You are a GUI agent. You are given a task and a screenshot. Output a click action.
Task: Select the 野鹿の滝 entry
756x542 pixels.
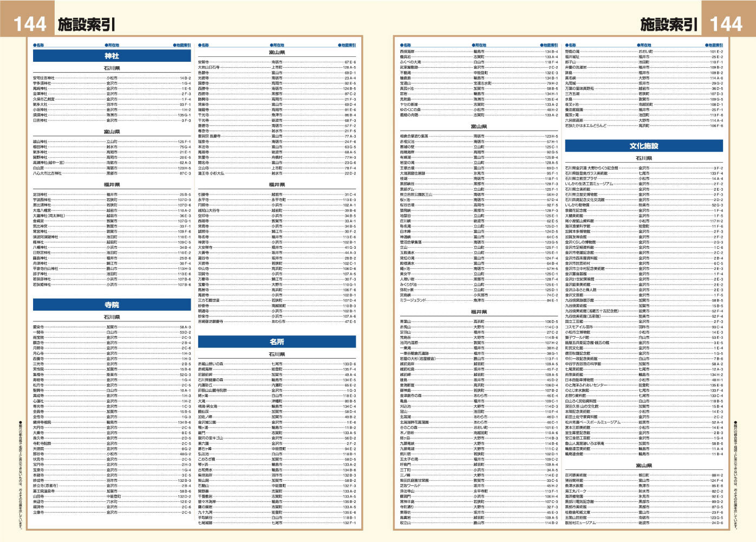[x=572, y=51]
